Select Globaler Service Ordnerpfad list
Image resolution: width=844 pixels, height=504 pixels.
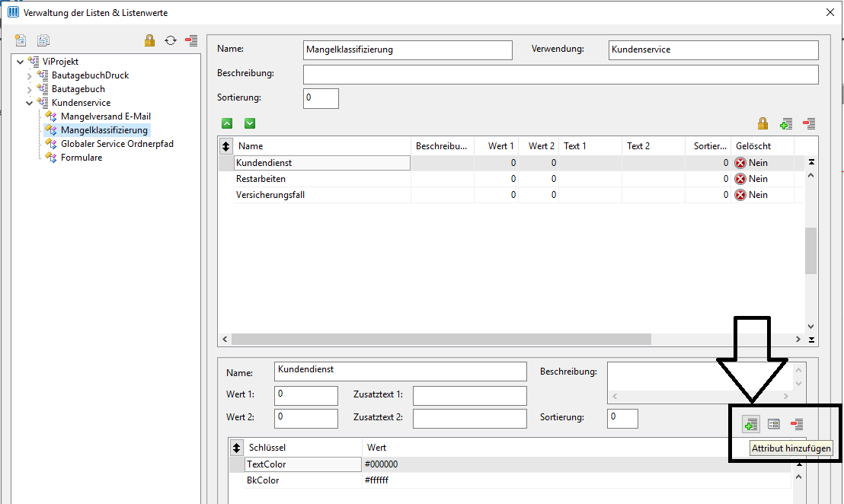[x=117, y=144]
